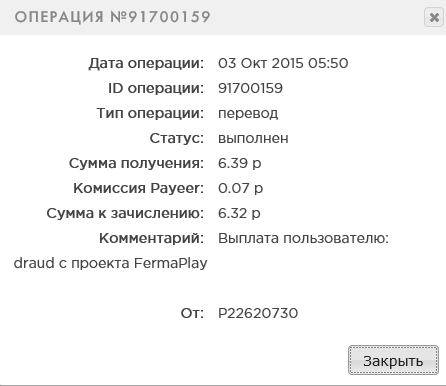Select the text draud с проекта FermaPlay
The height and width of the screenshot is (386, 446).
[110, 263]
